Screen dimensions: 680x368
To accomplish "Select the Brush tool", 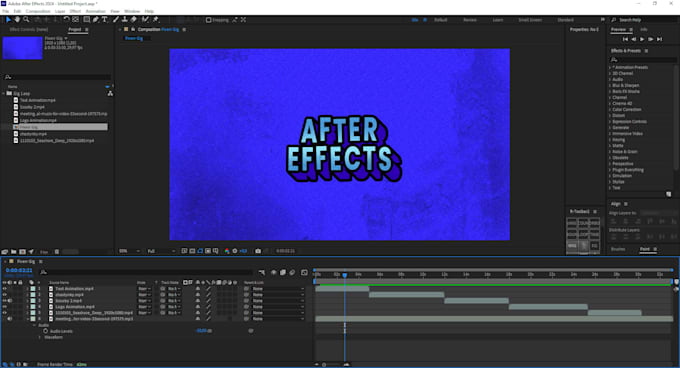I will 116,20.
